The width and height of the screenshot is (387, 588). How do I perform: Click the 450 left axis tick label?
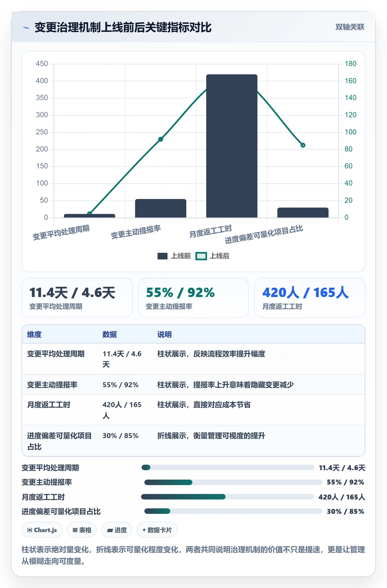coord(42,64)
